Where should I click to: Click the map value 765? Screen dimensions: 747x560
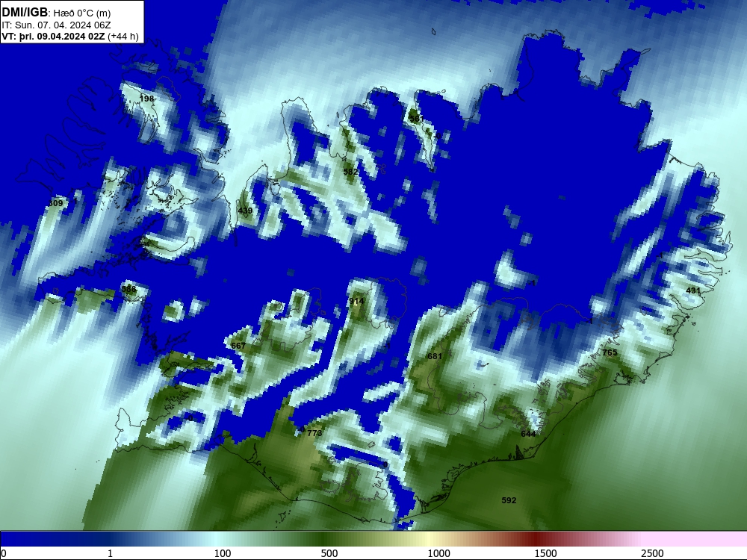610,353
